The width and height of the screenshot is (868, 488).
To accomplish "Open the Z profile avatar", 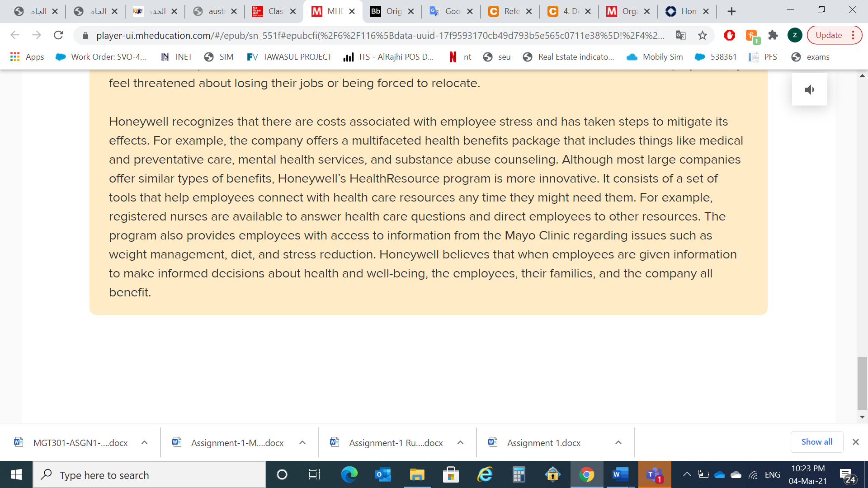I will tap(795, 35).
